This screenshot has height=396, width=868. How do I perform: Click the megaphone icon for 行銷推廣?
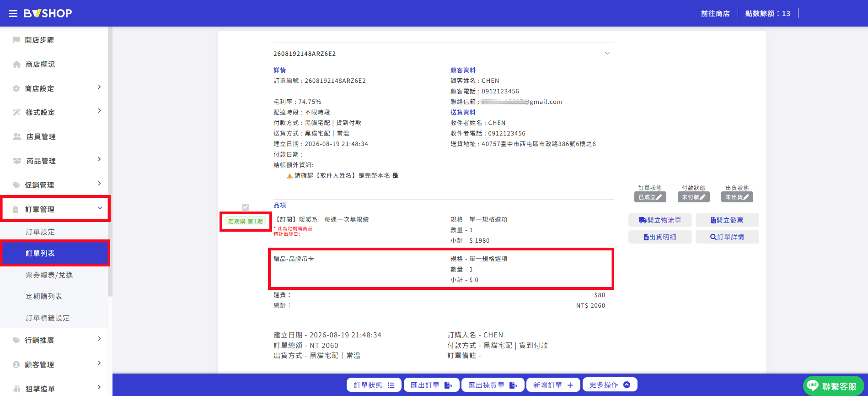click(x=16, y=340)
